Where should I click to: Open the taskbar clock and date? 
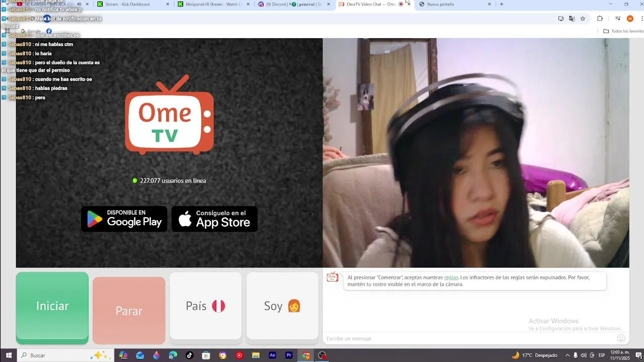[620, 355]
